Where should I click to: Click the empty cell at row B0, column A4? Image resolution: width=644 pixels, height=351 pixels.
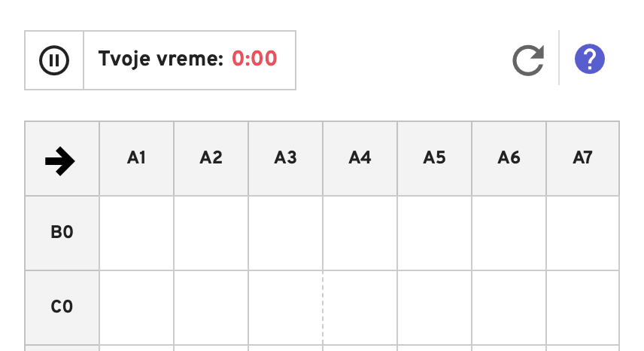360,233
